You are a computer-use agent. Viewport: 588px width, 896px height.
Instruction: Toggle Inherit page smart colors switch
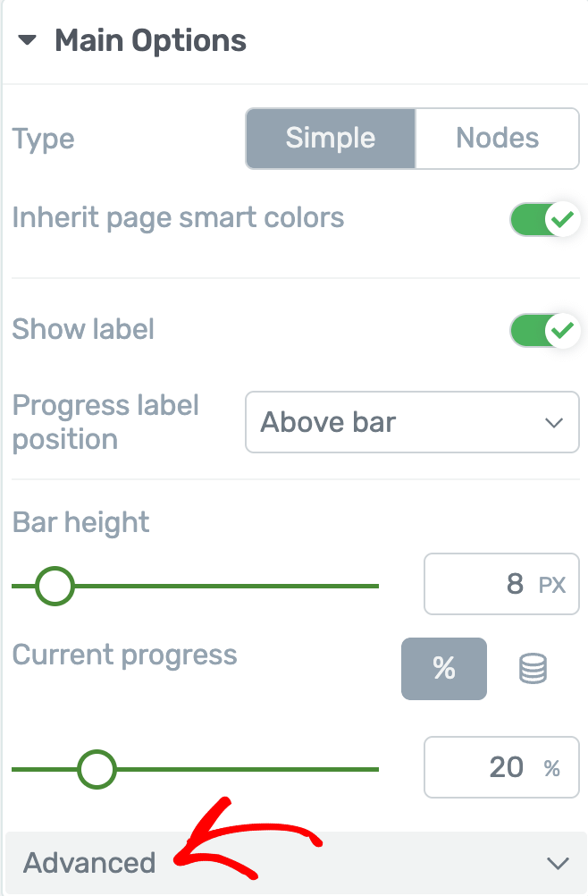[x=544, y=219]
